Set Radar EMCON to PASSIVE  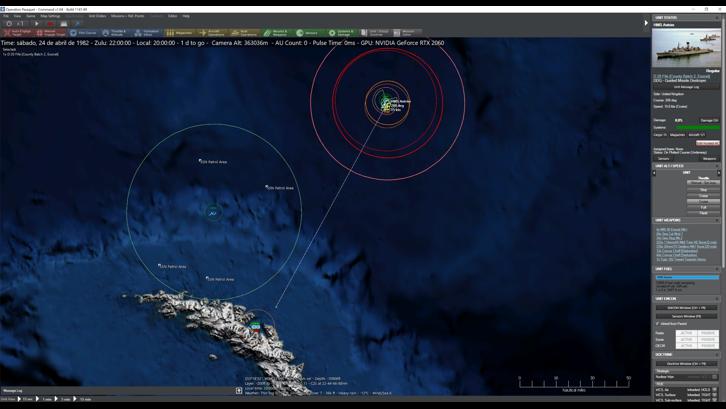point(708,333)
